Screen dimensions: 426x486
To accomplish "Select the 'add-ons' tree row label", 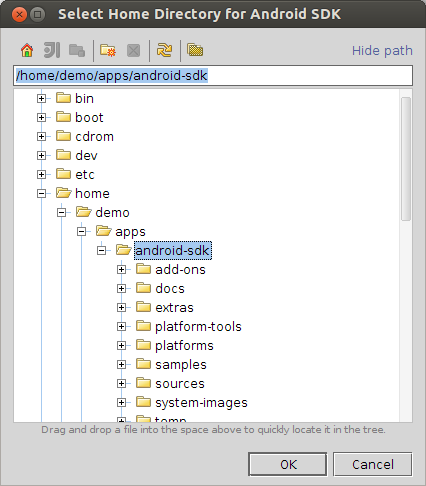I will (180, 270).
